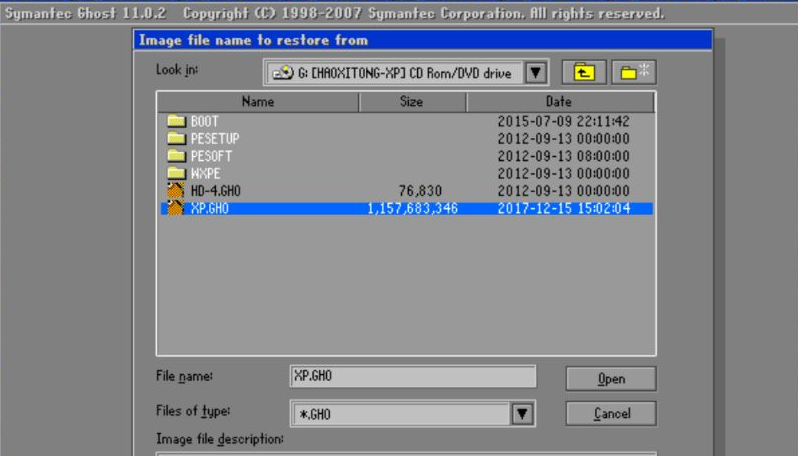This screenshot has height=456, width=798.
Task: Select the PESETUP folder name
Action: point(215,139)
